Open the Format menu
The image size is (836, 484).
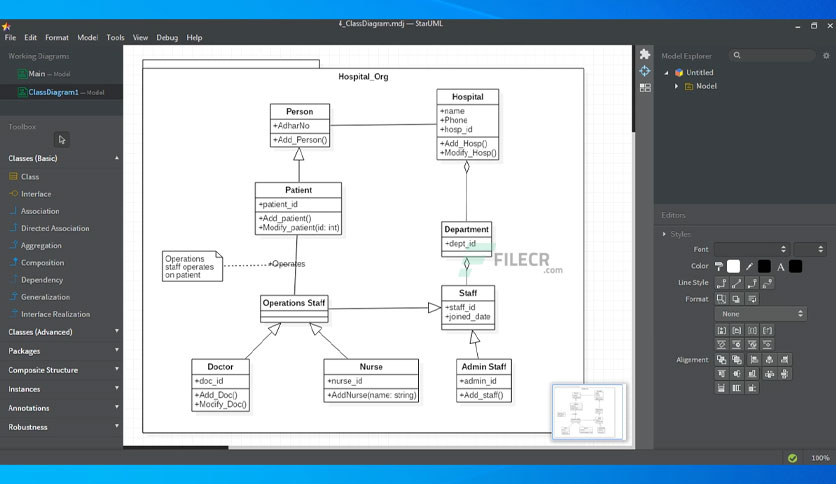pos(57,37)
